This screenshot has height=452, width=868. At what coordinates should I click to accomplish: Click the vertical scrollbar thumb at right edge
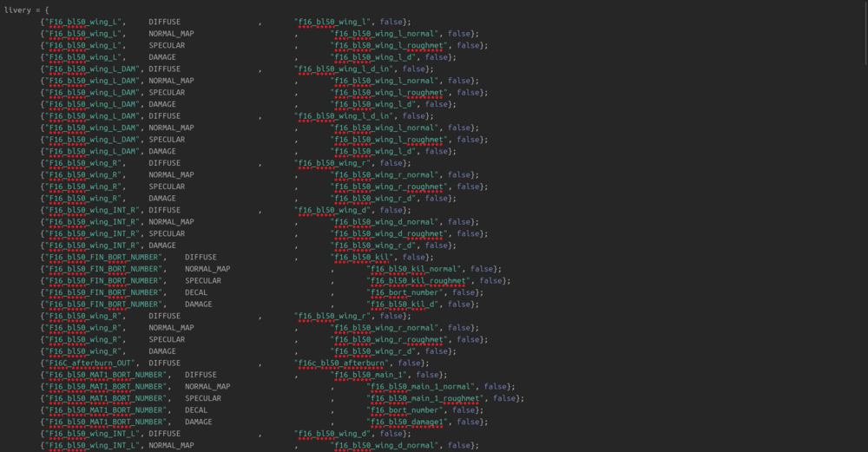(865, 33)
